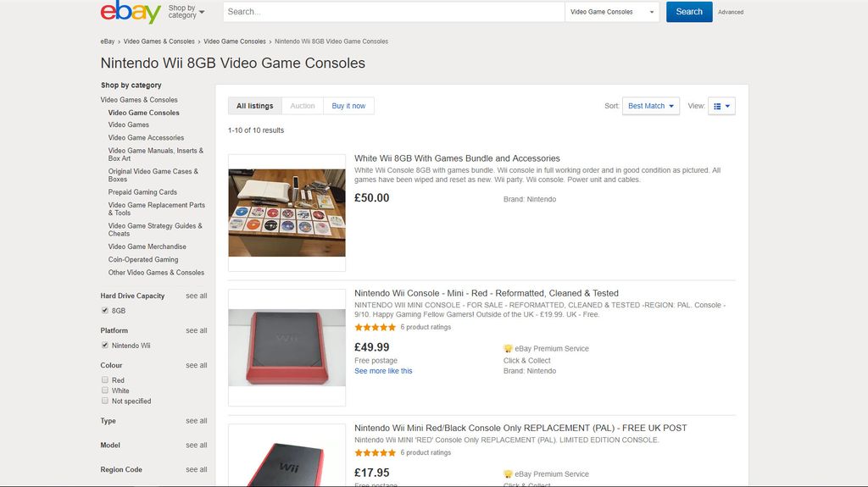The width and height of the screenshot is (868, 487).
Task: Open the Shop by category dropdown
Action: pyautogui.click(x=186, y=12)
